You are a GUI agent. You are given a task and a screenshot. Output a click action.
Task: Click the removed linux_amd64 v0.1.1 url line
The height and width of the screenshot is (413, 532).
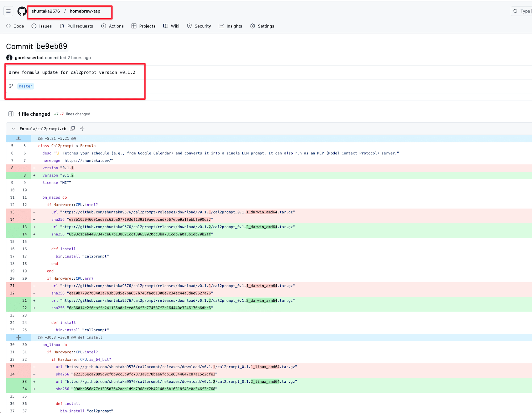tap(269, 367)
